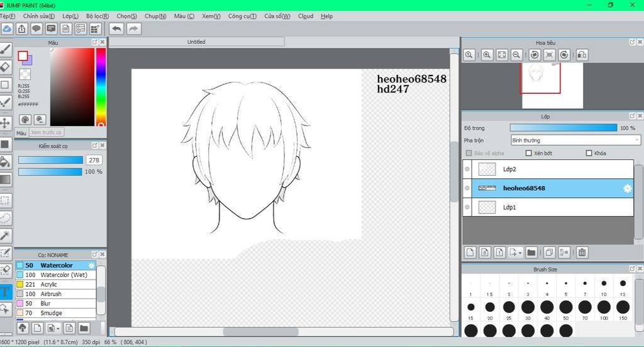
Task: Delete layer with the trash icon
Action: (582, 253)
